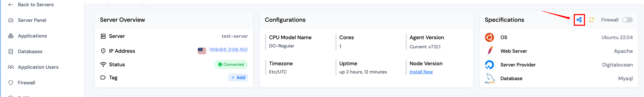Click the share icon in Specifications

pyautogui.click(x=579, y=20)
